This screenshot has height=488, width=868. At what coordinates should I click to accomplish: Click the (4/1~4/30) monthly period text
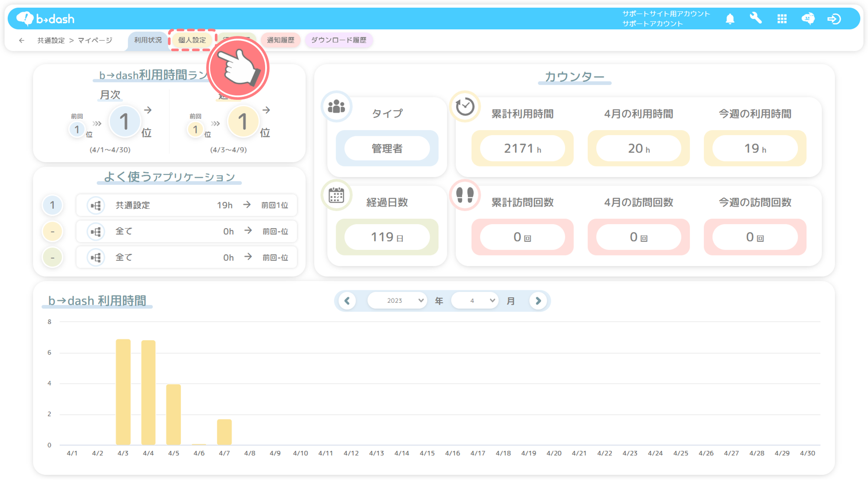point(110,150)
